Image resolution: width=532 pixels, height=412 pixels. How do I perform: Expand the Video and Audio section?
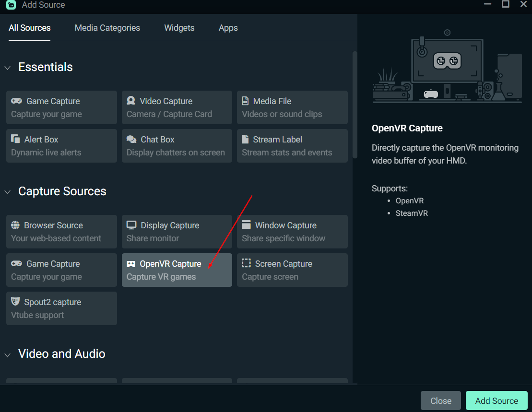(x=7, y=354)
